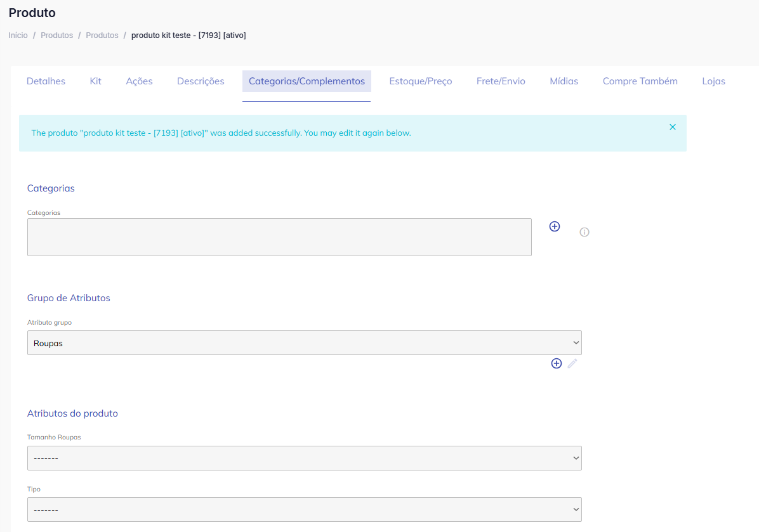Screen dimensions: 759x532
Task: Switch to the Descrições tab
Action: click(201, 81)
